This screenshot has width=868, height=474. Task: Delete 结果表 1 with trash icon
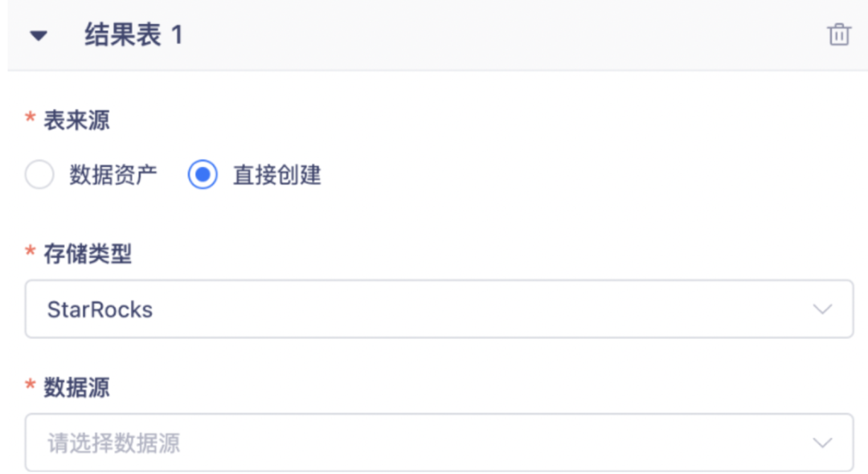click(838, 35)
